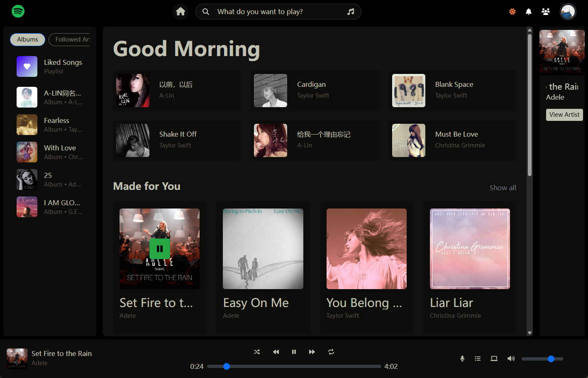The width and height of the screenshot is (588, 378).
Task: Click main content vertical scrollbar
Action: [x=529, y=105]
